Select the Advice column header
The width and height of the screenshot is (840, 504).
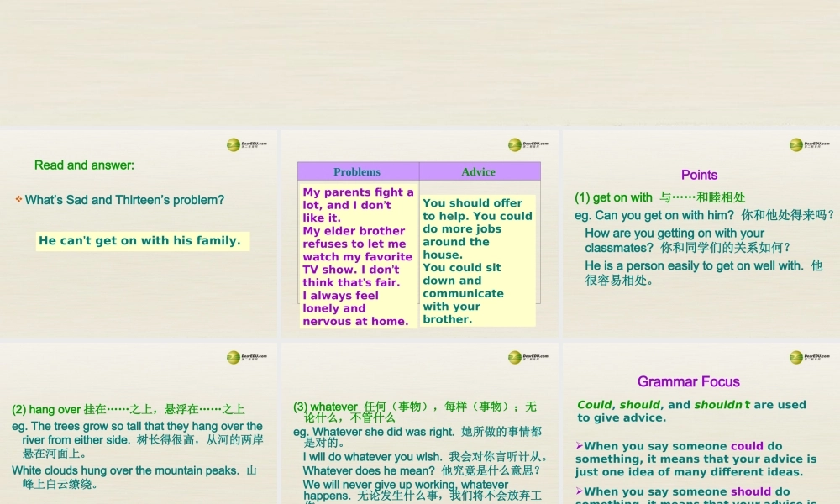tap(479, 171)
